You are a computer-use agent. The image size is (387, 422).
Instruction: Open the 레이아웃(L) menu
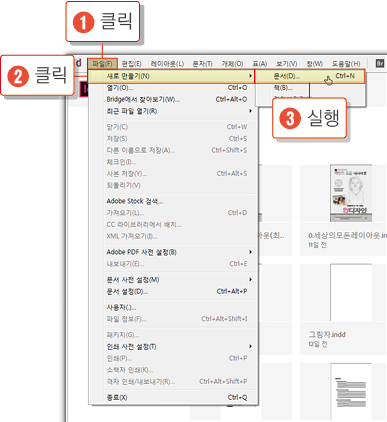click(x=167, y=63)
